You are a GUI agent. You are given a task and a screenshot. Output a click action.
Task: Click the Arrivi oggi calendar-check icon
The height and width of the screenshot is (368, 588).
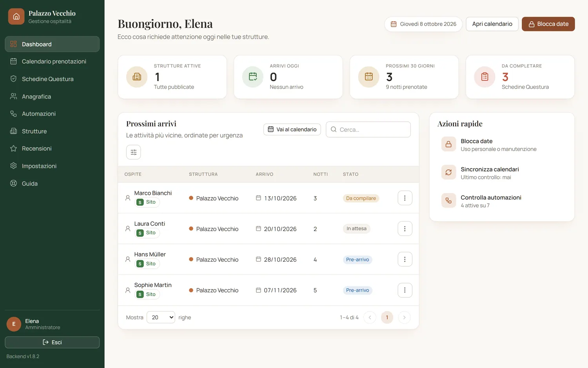pos(253,77)
